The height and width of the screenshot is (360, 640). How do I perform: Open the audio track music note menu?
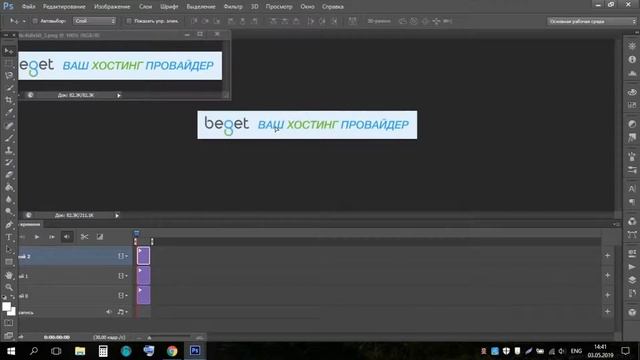[122, 312]
